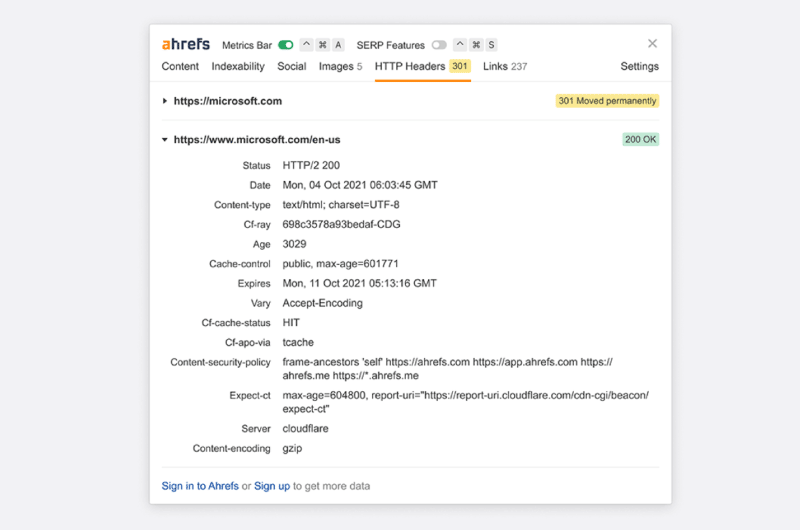Click the HTTP/2 200 status value
Image resolution: width=800 pixels, height=530 pixels.
(x=311, y=165)
